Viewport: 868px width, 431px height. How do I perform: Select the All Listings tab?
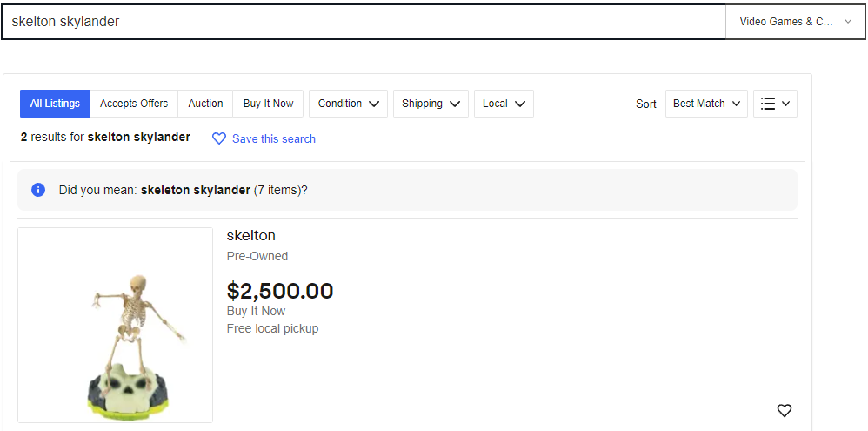(x=55, y=104)
